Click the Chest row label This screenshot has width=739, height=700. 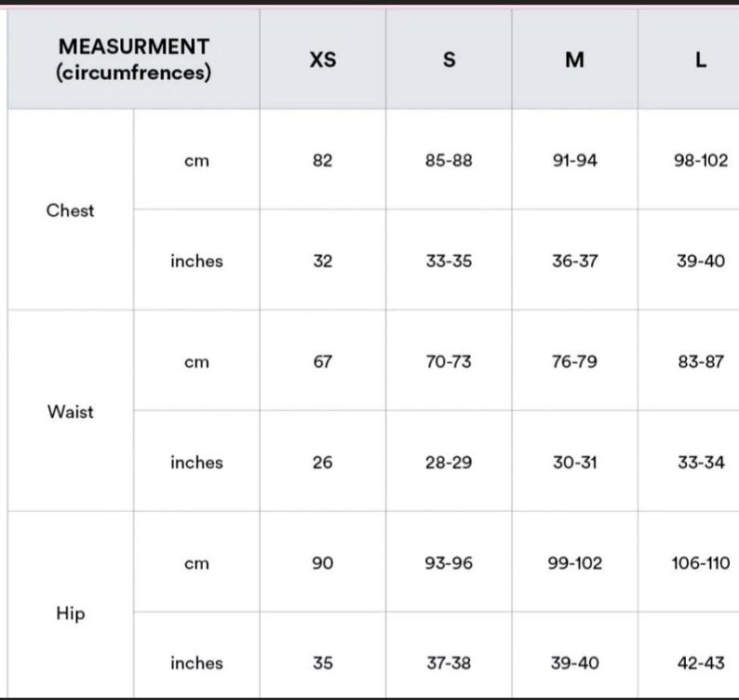click(70, 210)
